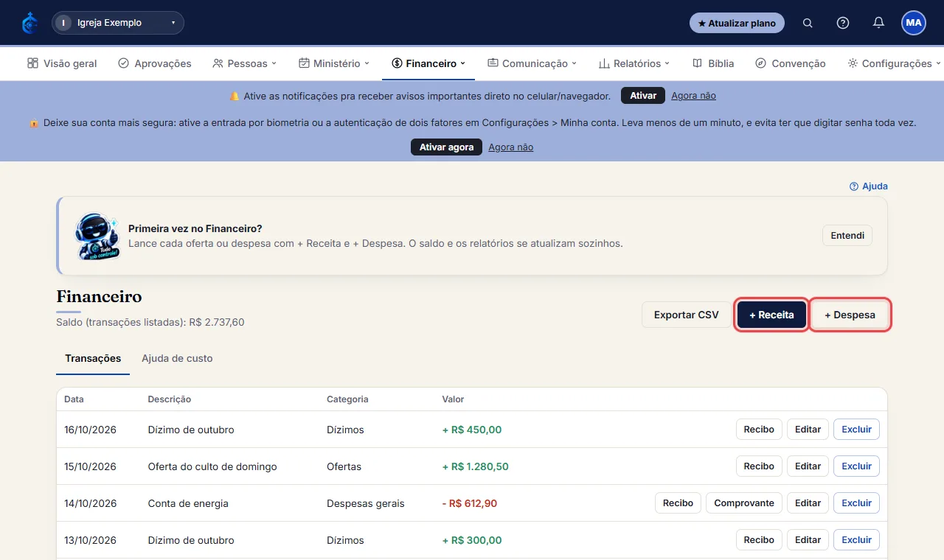944x560 pixels.
Task: Dismiss security prompt with Agora não
Action: click(510, 147)
